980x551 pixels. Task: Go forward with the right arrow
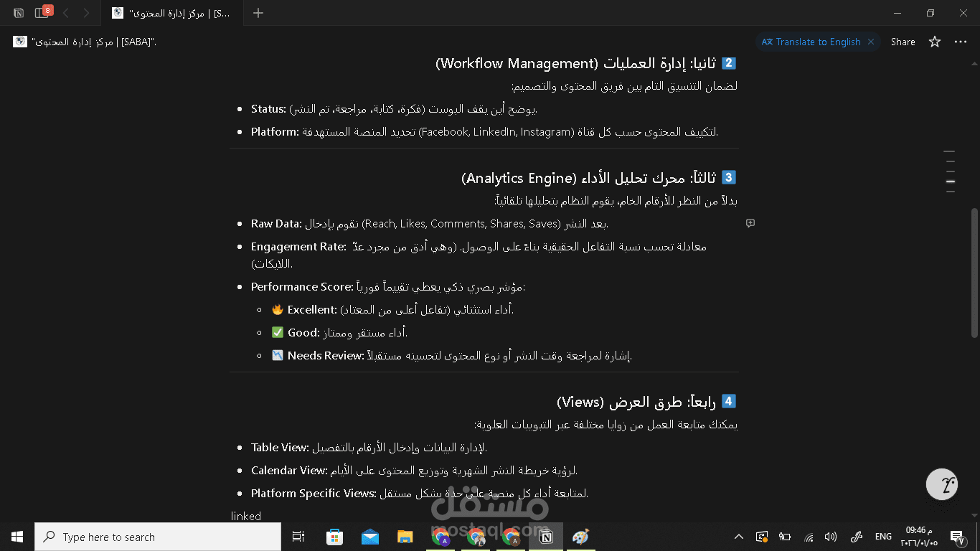[x=86, y=13]
